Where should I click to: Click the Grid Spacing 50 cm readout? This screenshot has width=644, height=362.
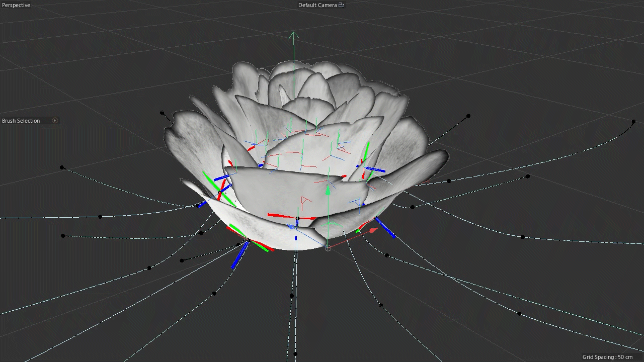(x=607, y=357)
